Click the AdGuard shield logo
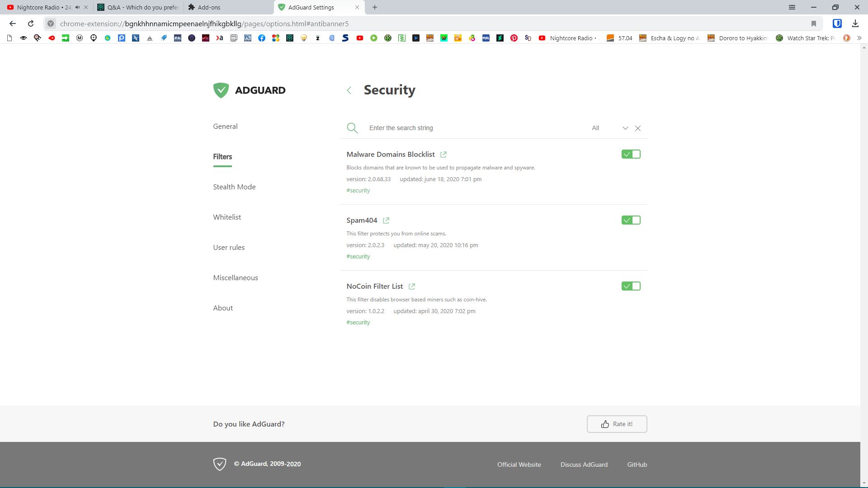Viewport: 868px width, 488px height. pos(221,90)
